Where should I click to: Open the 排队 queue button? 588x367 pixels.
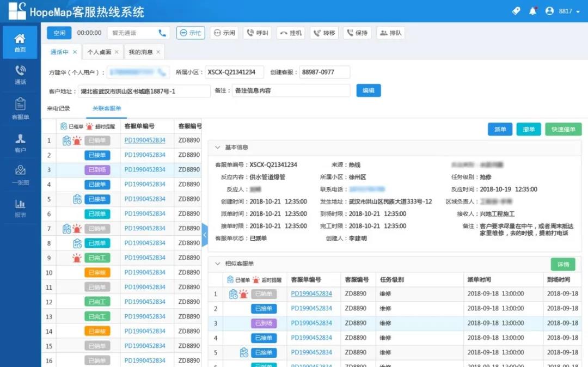click(x=391, y=33)
